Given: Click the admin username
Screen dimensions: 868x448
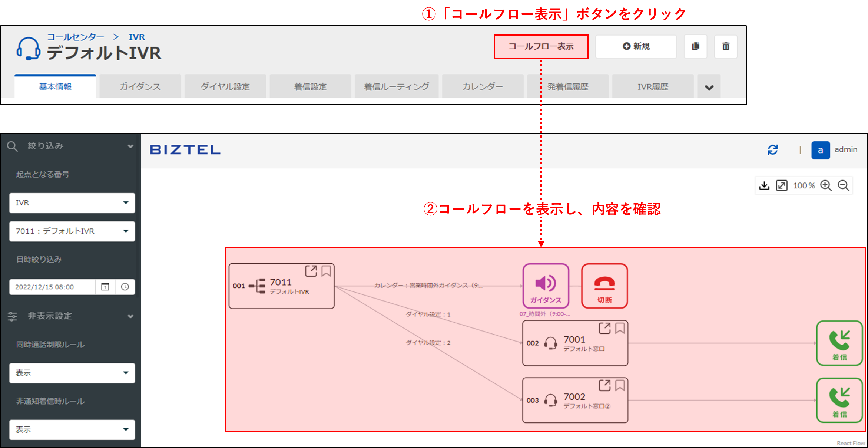Looking at the screenshot, I should (846, 149).
